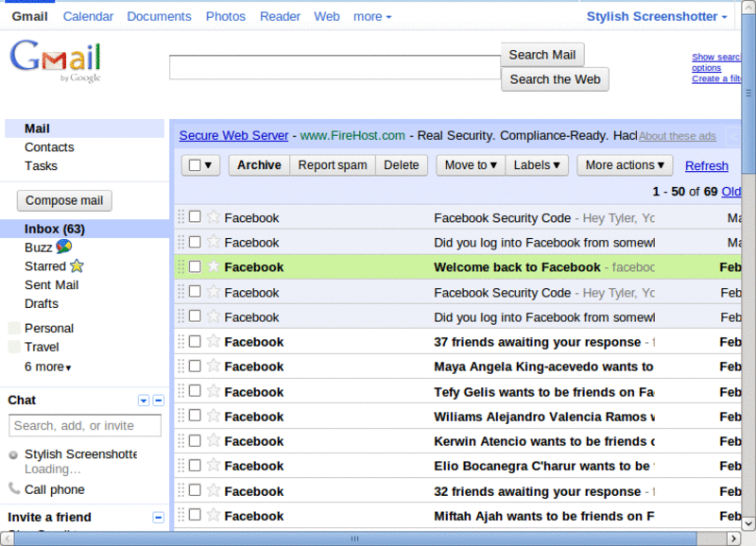Open the Secure Web Server ad link
This screenshot has width=756, height=546.
[x=233, y=135]
